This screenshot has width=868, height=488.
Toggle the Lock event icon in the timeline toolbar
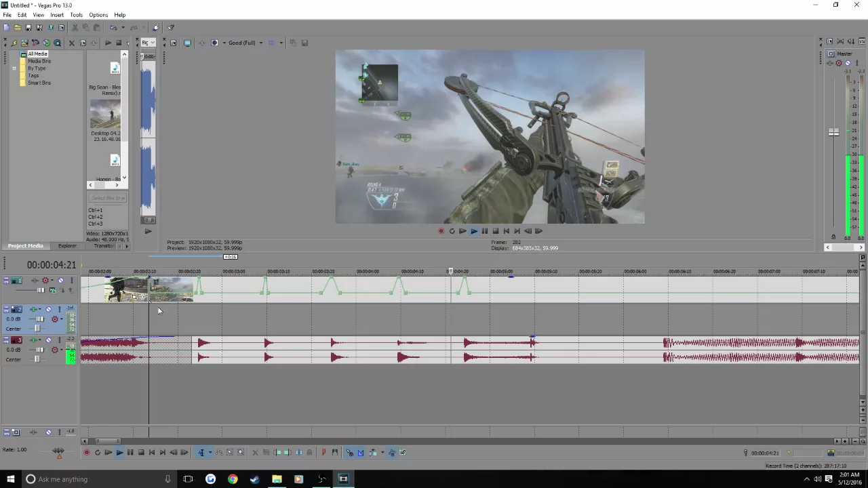[309, 453]
